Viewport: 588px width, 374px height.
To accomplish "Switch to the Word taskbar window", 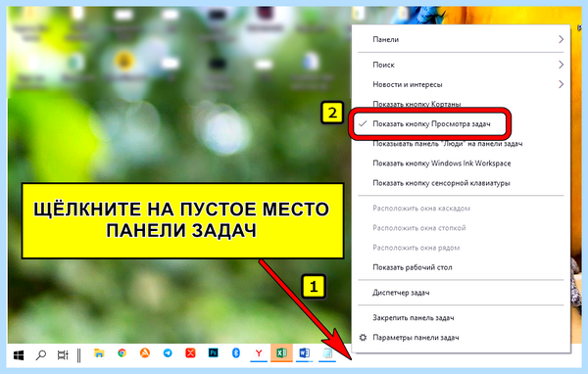I will [x=304, y=353].
